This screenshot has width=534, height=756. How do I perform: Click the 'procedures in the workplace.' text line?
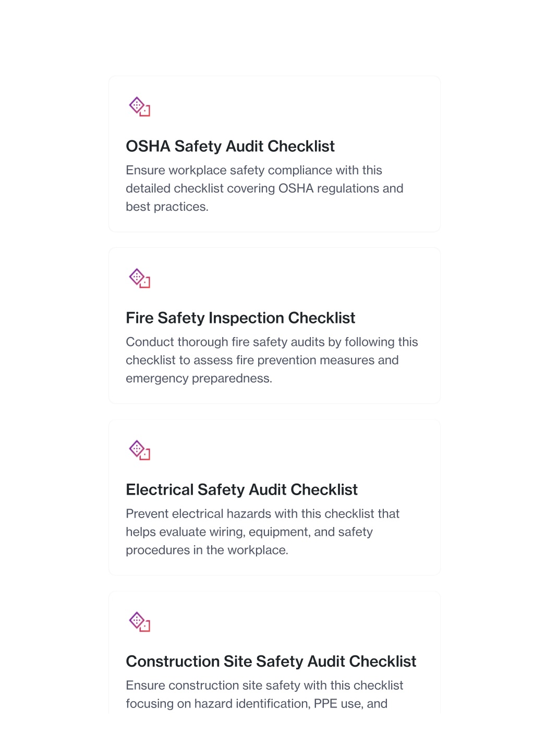click(207, 550)
